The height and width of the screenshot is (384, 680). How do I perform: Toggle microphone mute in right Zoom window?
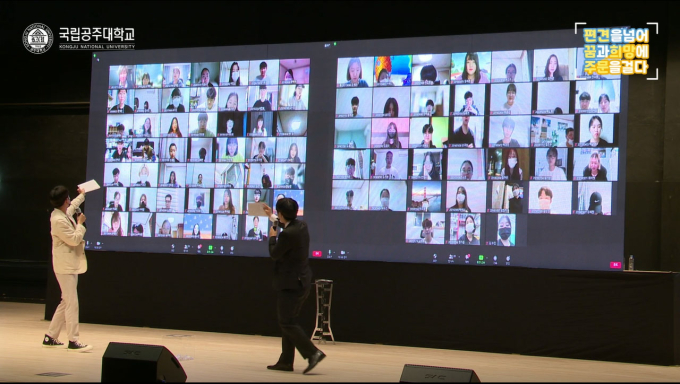[x=329, y=253]
